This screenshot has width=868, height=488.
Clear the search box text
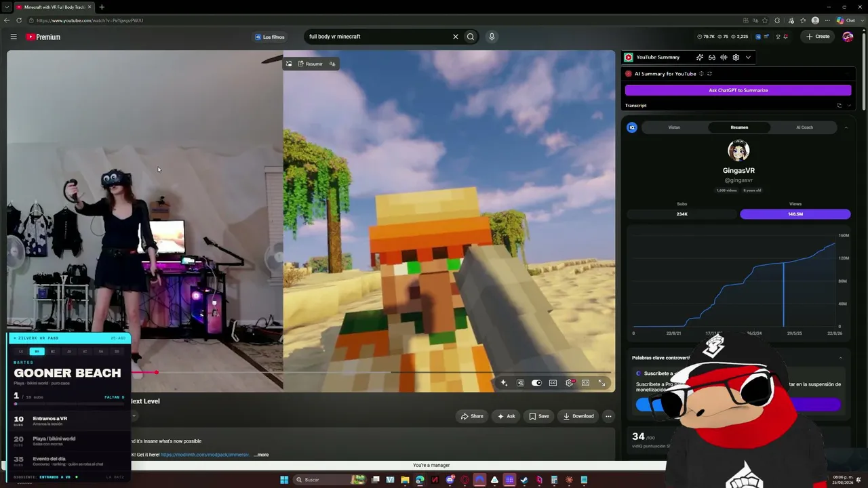456,37
